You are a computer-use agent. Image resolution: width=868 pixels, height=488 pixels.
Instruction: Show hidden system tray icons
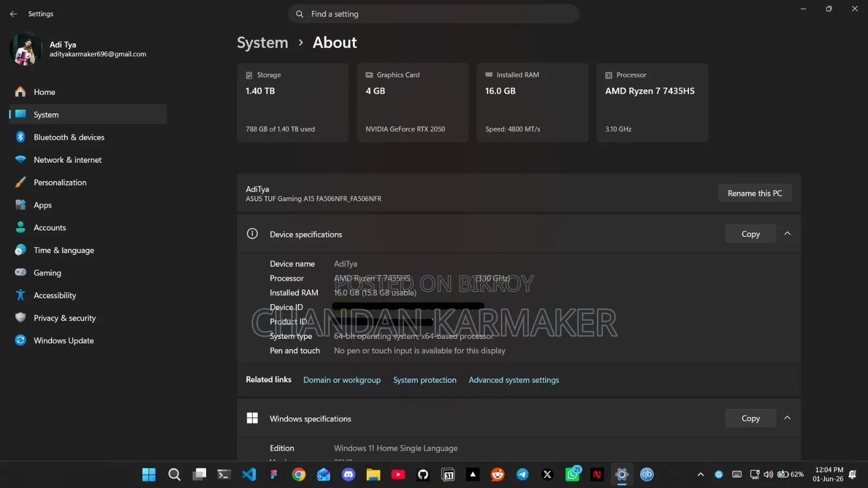click(701, 475)
